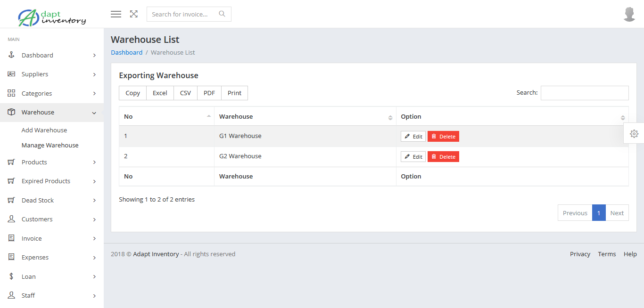Click the Dashboard anchor icon
The width and height of the screenshot is (644, 308).
12,55
